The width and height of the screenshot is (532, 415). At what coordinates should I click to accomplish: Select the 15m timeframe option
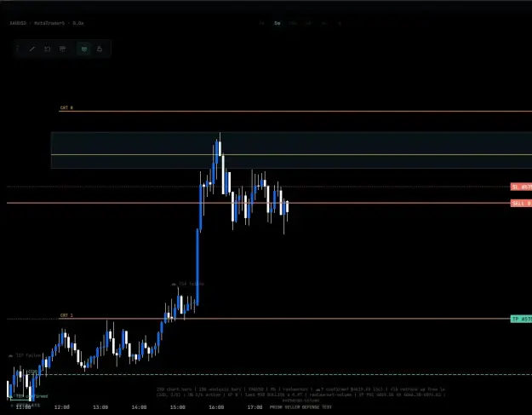(293, 23)
